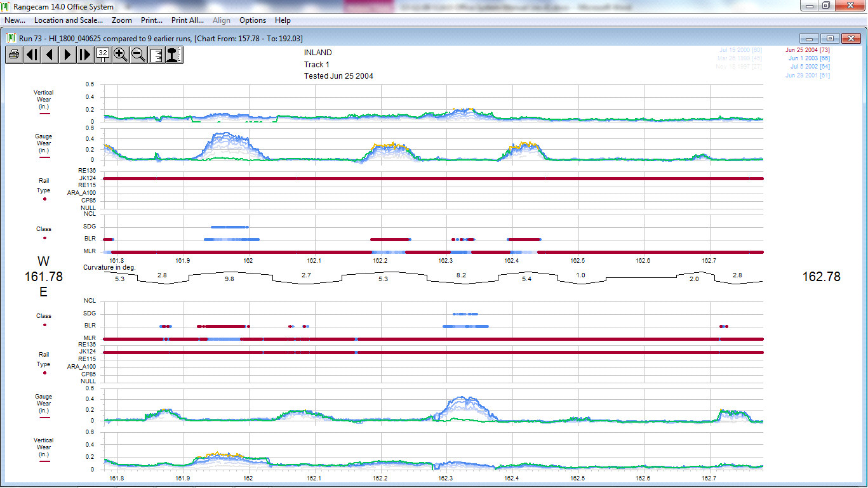This screenshot has height=488, width=868.
Task: Go to previous chart page arrow
Action: click(x=50, y=55)
